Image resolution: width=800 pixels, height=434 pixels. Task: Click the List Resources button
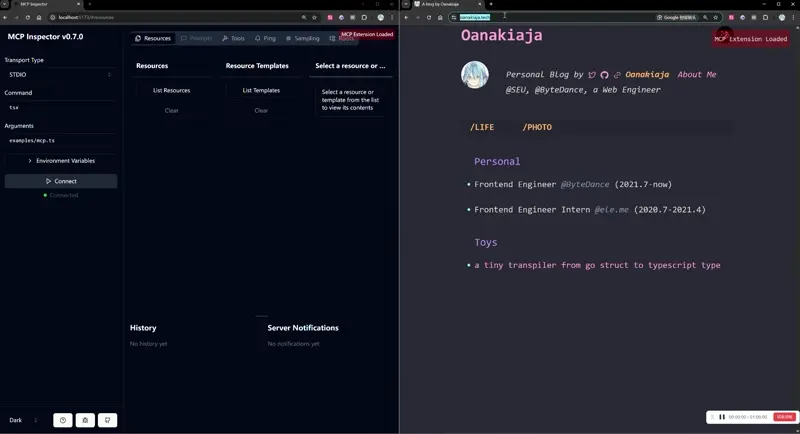[x=171, y=90]
